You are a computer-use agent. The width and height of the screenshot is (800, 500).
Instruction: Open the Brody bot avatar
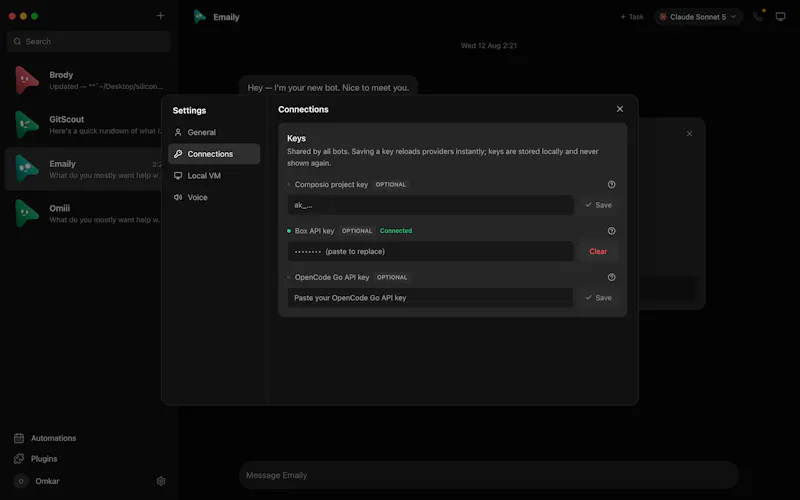coord(26,80)
